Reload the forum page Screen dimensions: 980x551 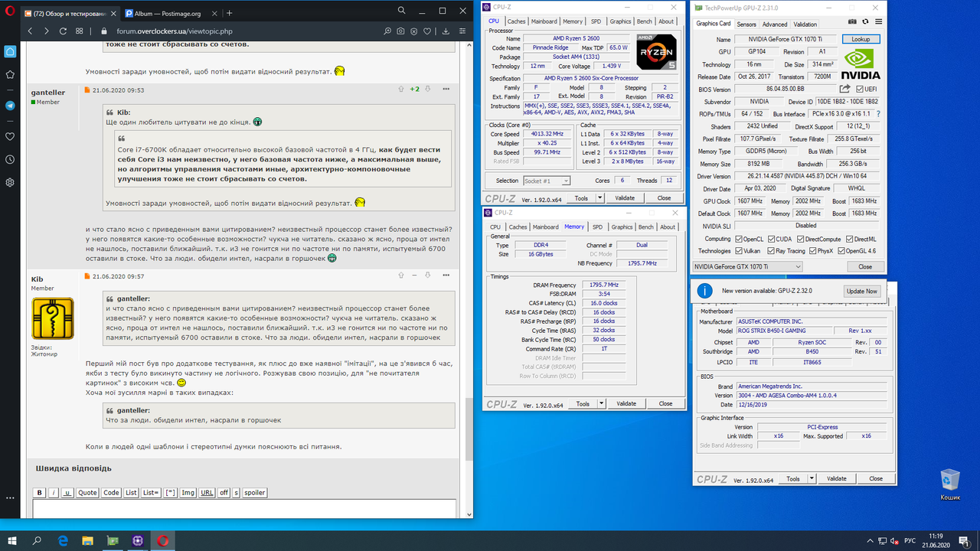(64, 31)
